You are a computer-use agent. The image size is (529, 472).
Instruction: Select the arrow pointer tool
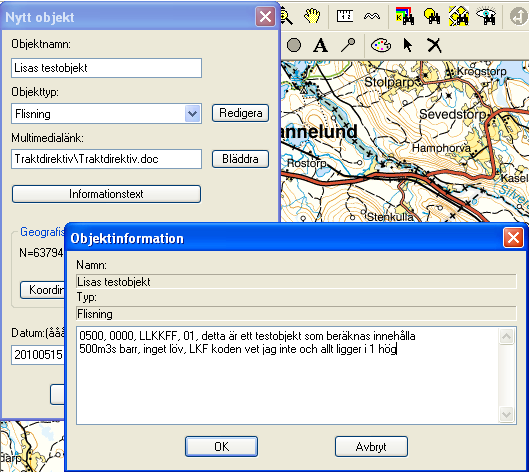click(408, 45)
